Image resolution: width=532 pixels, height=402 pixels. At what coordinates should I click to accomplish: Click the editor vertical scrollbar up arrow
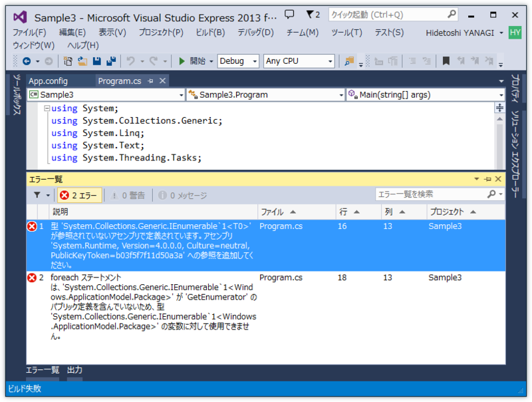500,119
